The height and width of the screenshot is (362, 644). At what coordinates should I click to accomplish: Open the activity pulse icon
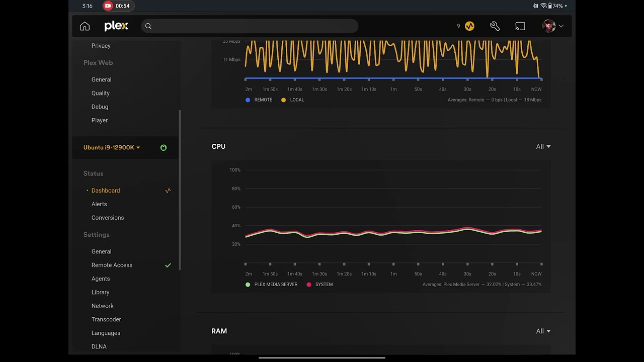tap(469, 26)
